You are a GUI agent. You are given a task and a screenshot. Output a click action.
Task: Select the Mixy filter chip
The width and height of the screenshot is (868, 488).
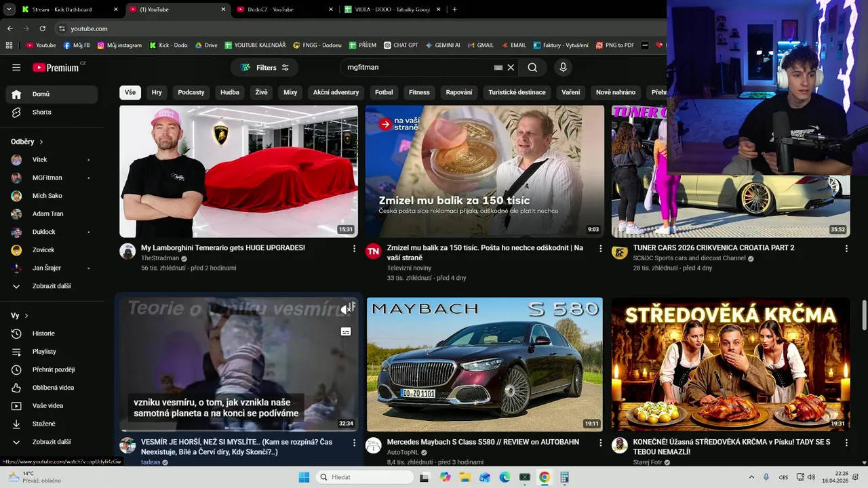coord(290,92)
